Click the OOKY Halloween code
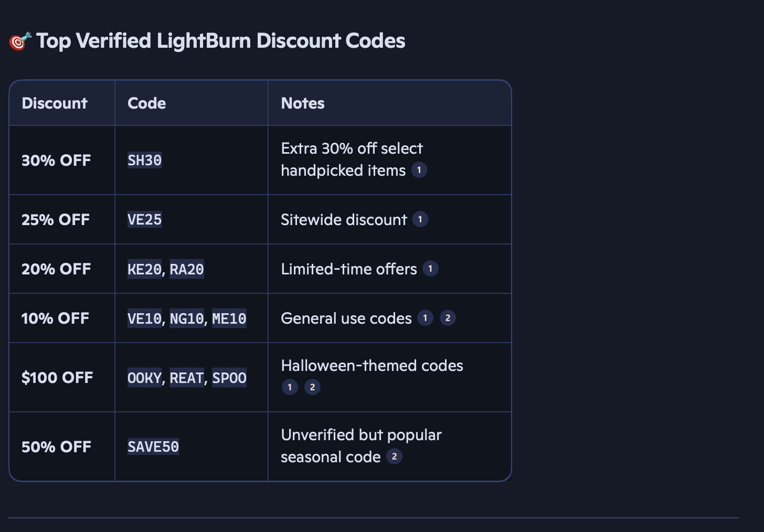Screen dimensions: 764x532 pyautogui.click(x=145, y=378)
